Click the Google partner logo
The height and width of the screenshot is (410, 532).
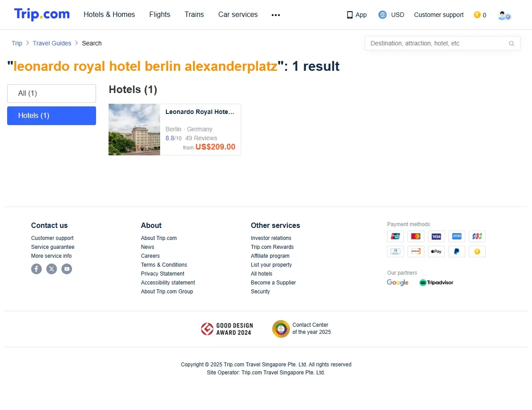tap(398, 283)
